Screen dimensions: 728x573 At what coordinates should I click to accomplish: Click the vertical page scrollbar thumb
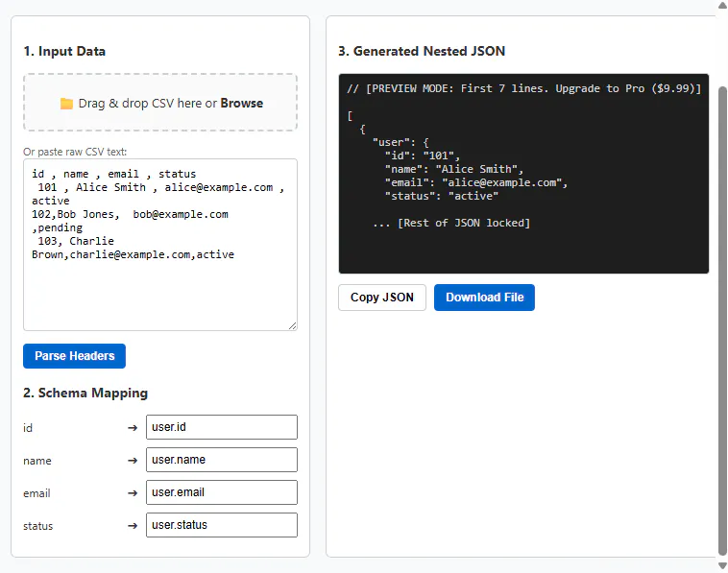pyautogui.click(x=722, y=321)
